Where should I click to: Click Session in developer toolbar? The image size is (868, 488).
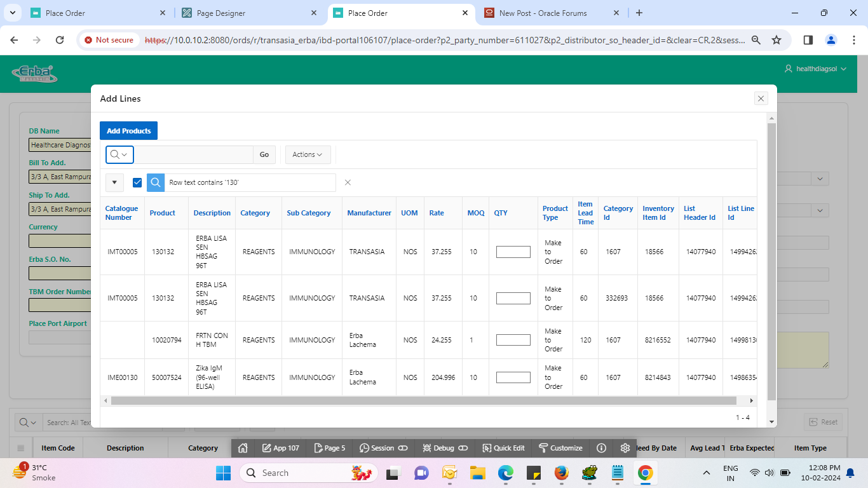coord(383,448)
